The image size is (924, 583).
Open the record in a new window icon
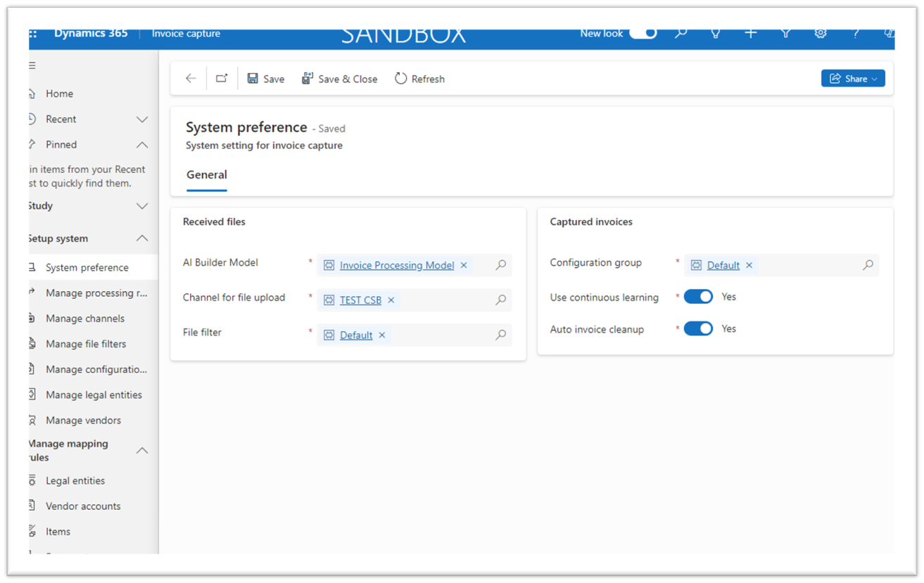221,78
